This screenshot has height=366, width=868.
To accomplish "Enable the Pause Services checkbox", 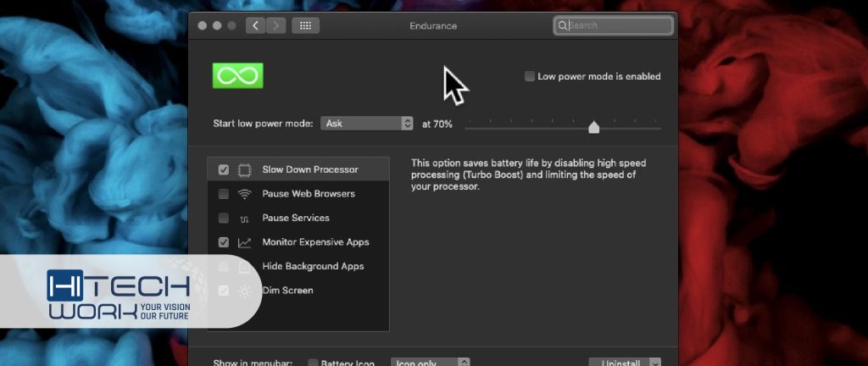I will coord(224,219).
